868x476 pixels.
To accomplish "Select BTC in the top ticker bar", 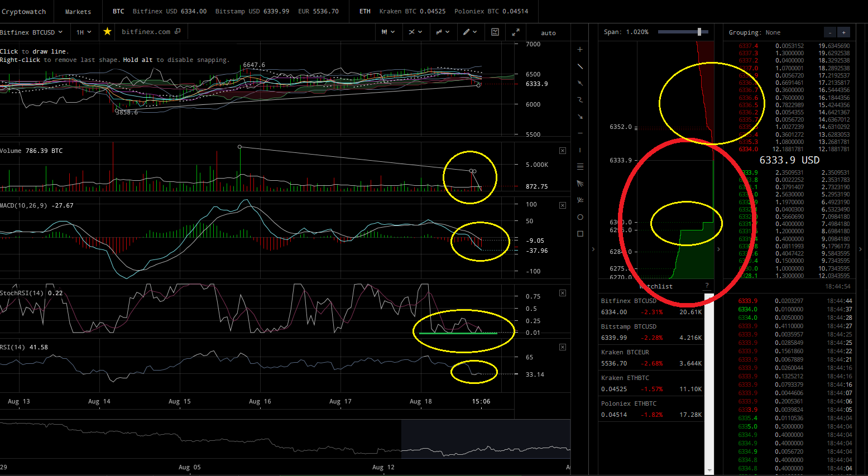I will coord(118,11).
